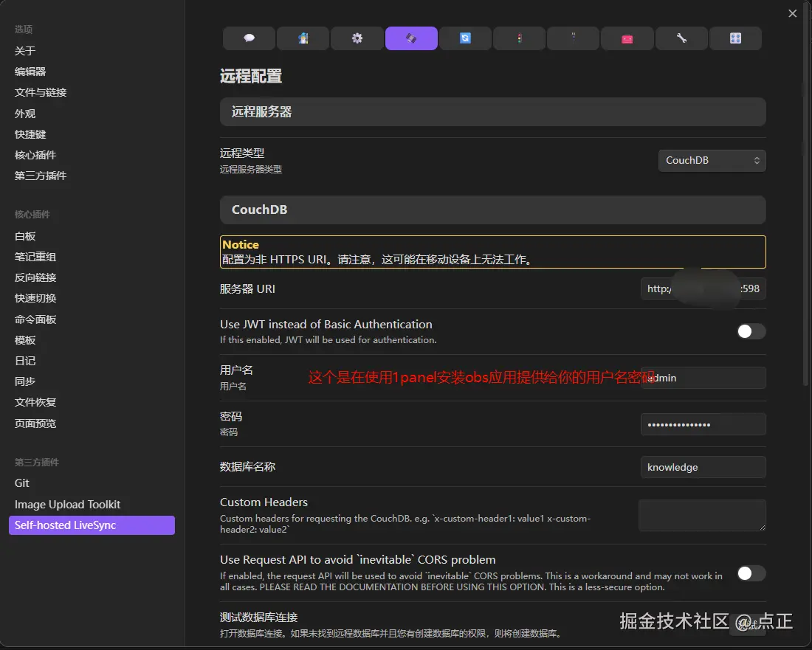
Task: Select the satellite remote configuration tab
Action: click(411, 38)
